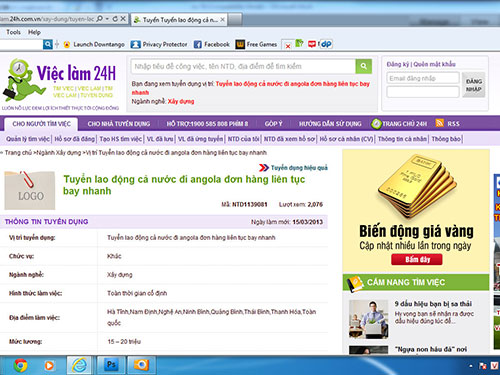Click Ngành Xây dựng in the breadcrumb
Image resolution: width=500 pixels, height=375 pixels.
coord(59,153)
